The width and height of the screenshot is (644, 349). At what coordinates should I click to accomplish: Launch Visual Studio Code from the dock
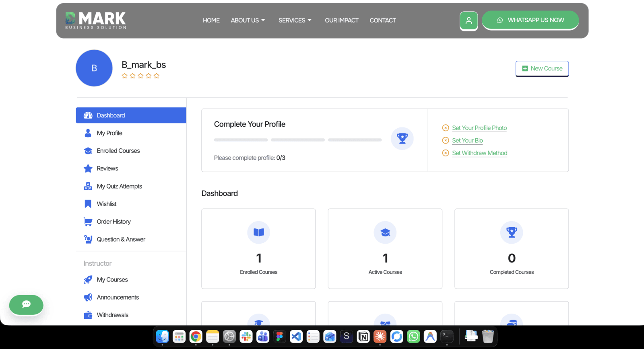coord(296,336)
